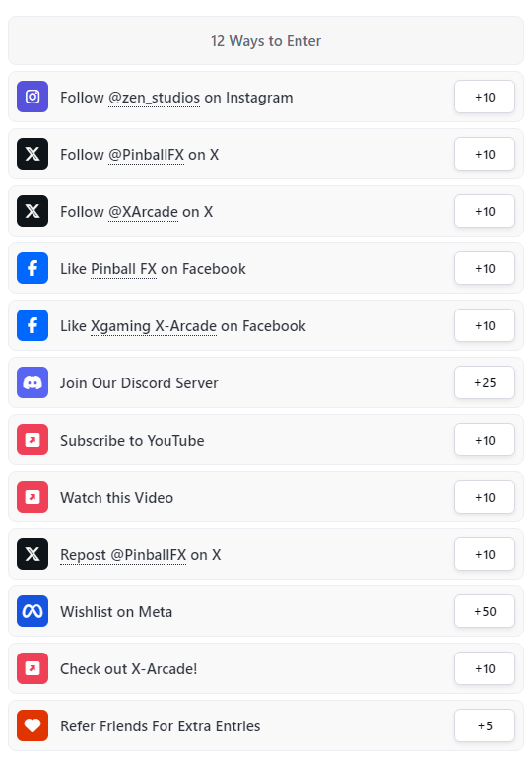The width and height of the screenshot is (532, 757).
Task: Click the X icon beside Repost @PinballFX
Action: [x=33, y=554]
